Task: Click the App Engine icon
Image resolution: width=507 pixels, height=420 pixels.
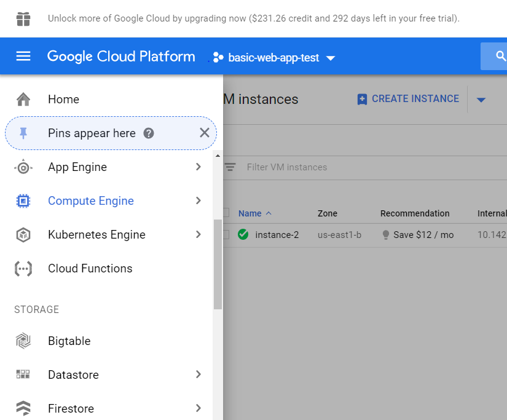Action: pos(23,167)
